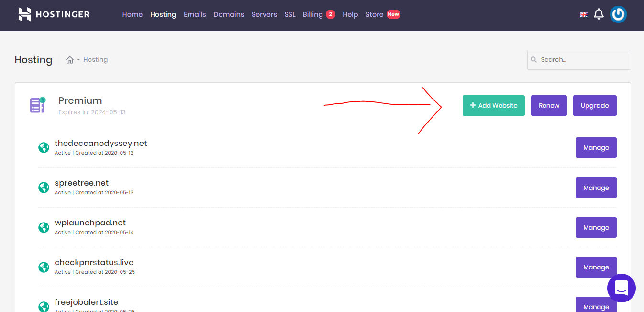
Task: Manage freejobalert.site website
Action: pyautogui.click(x=596, y=304)
